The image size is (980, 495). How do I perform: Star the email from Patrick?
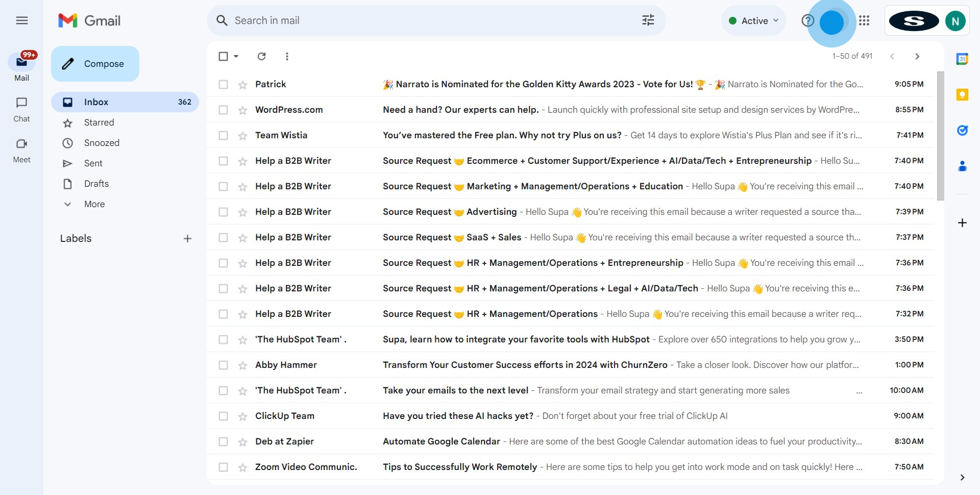(242, 85)
